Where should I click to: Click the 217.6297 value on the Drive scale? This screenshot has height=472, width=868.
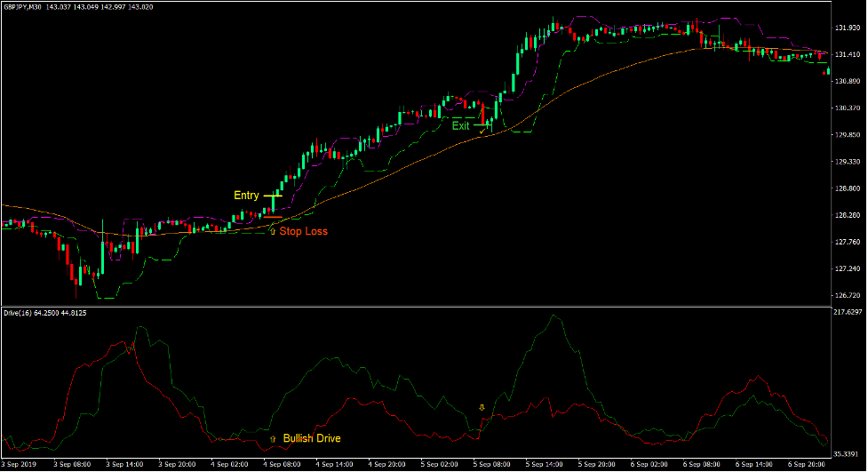(849, 312)
